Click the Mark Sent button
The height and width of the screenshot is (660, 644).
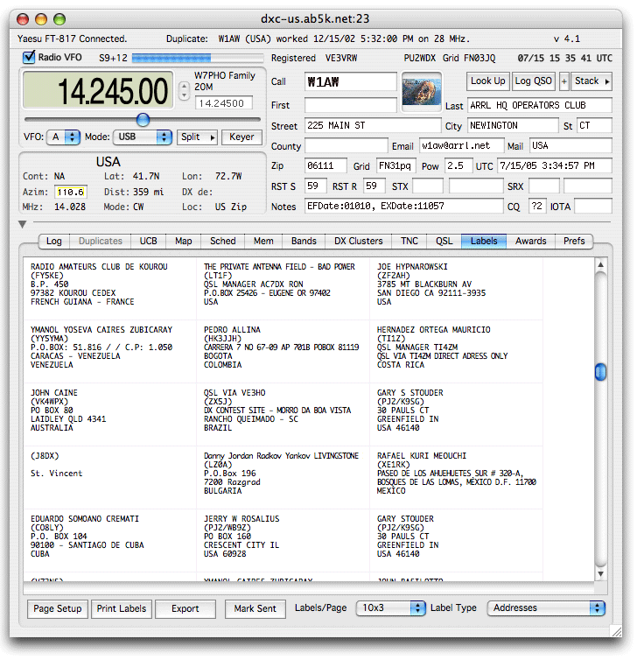point(255,608)
